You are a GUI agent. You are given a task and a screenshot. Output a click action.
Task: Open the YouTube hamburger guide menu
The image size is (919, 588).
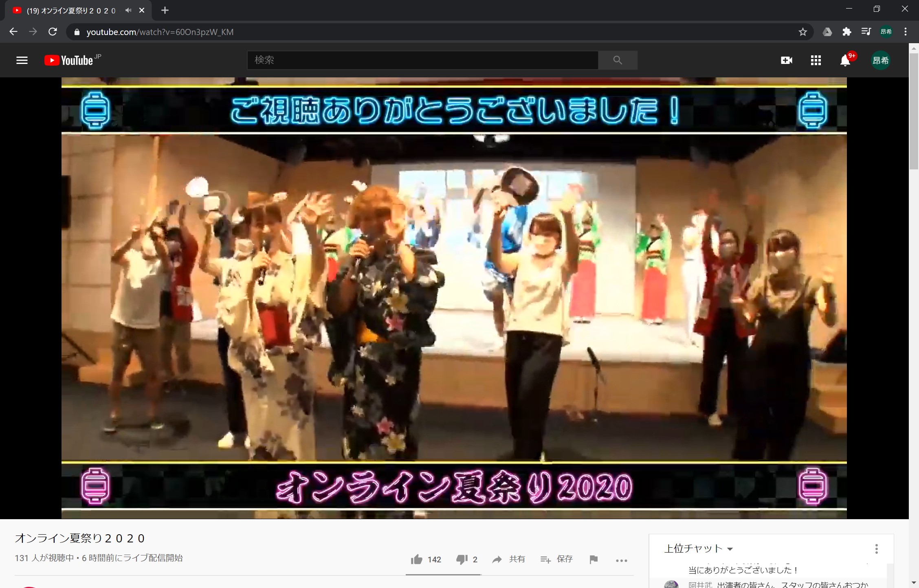(x=22, y=60)
